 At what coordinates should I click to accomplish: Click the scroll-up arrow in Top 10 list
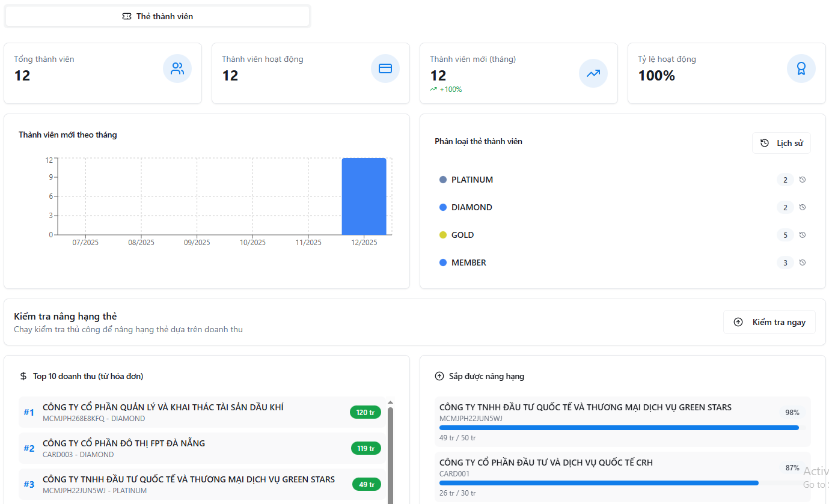click(x=390, y=402)
